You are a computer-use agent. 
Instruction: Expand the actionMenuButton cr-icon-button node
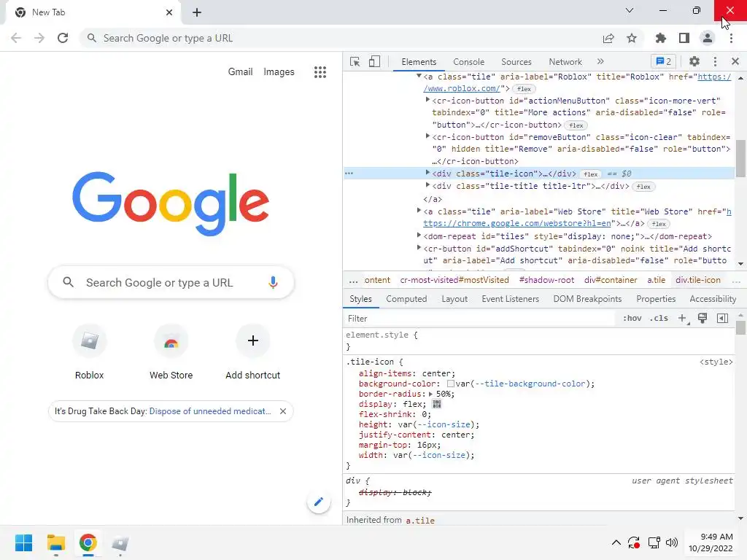[427, 100]
